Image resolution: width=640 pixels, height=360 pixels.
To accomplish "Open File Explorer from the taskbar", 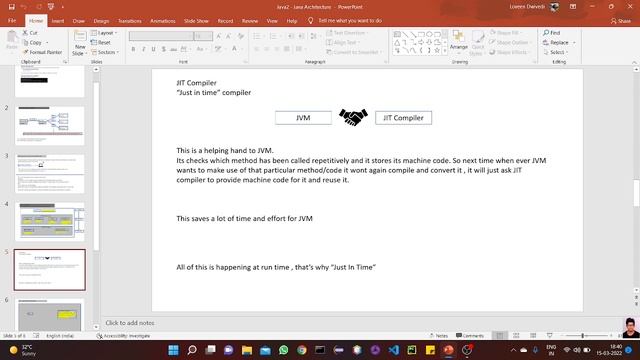I will pos(247,350).
